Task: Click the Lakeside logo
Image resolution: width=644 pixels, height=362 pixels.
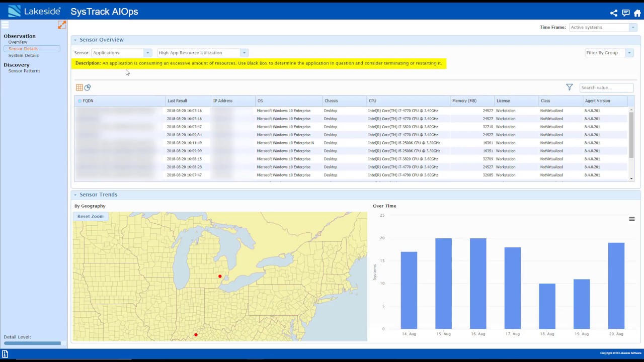Action: (x=34, y=11)
